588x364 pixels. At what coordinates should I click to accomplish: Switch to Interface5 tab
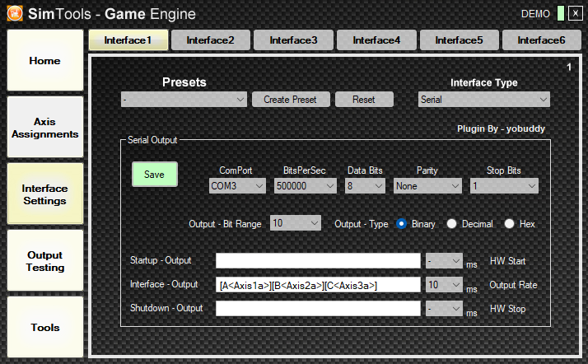click(x=459, y=40)
